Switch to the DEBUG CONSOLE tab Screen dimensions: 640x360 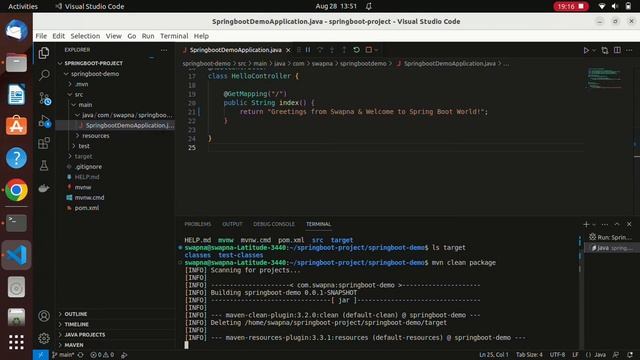pyautogui.click(x=273, y=224)
